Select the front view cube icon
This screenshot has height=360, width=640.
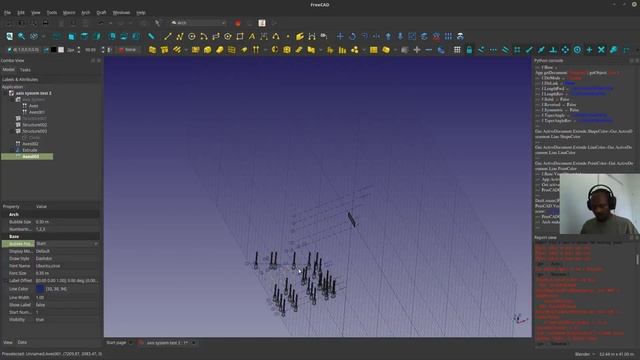71,36
